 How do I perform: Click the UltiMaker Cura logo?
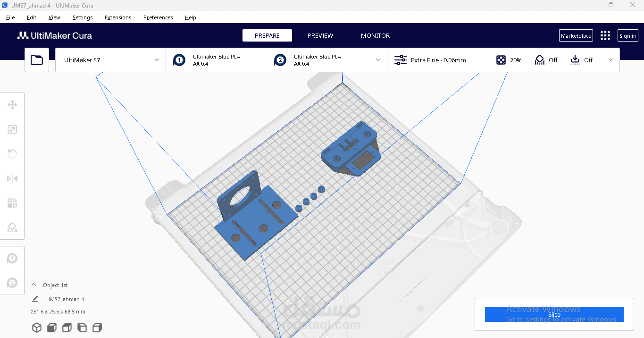click(x=55, y=35)
